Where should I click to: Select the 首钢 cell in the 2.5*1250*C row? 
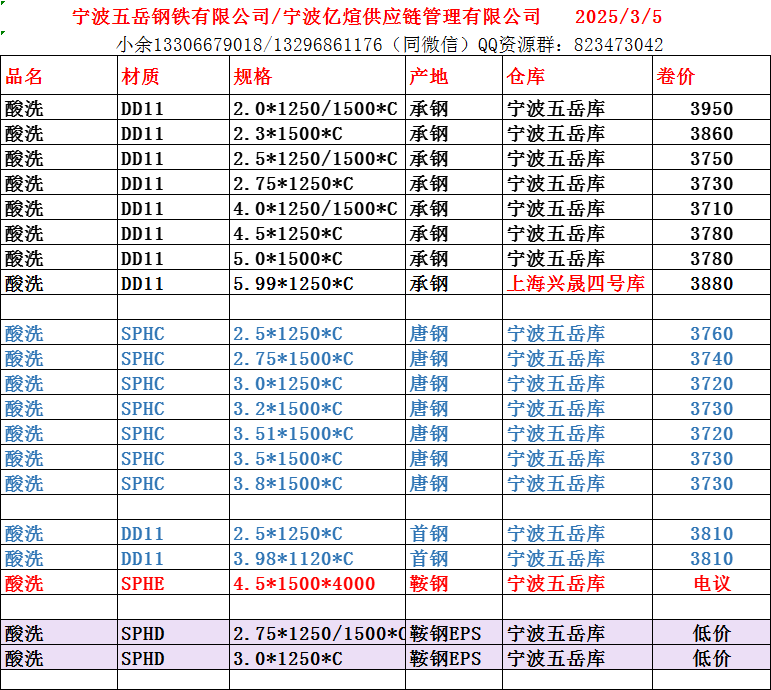tap(454, 533)
